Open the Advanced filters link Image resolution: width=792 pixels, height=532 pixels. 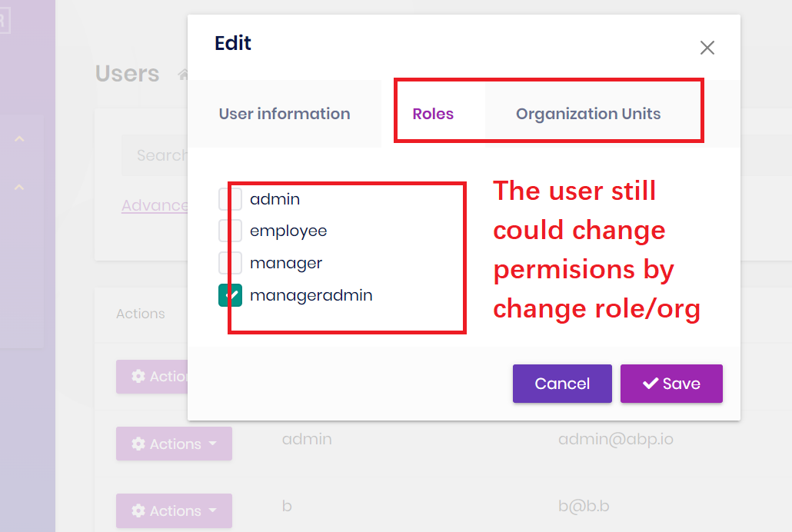point(155,205)
